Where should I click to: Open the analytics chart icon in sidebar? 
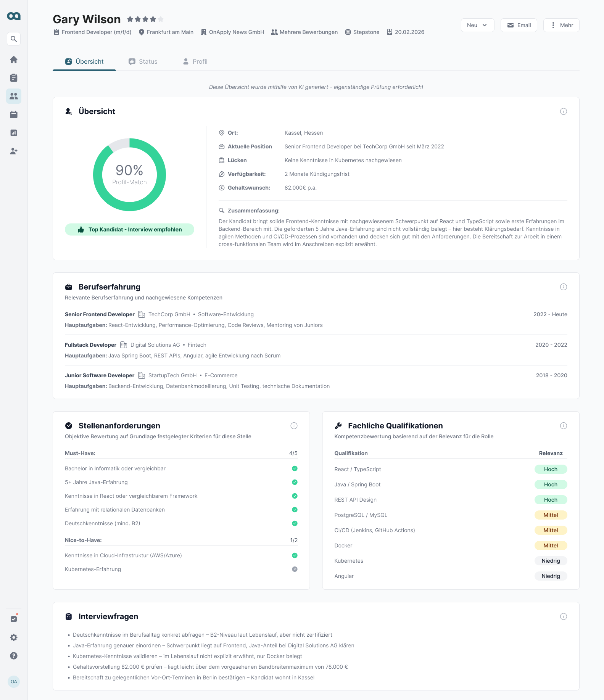14,133
